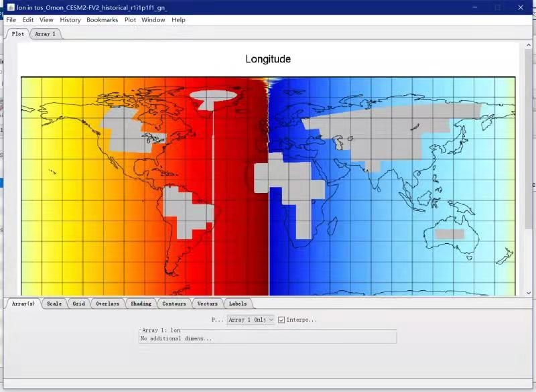The height and width of the screenshot is (392, 536).
Task: Open the Bookmarks menu
Action: coord(102,20)
